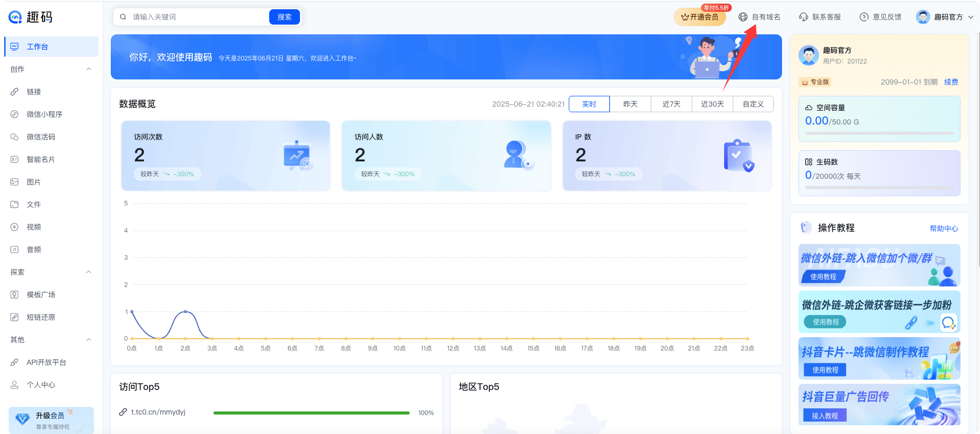
Task: Click the blue 搜索 button
Action: coord(284,17)
